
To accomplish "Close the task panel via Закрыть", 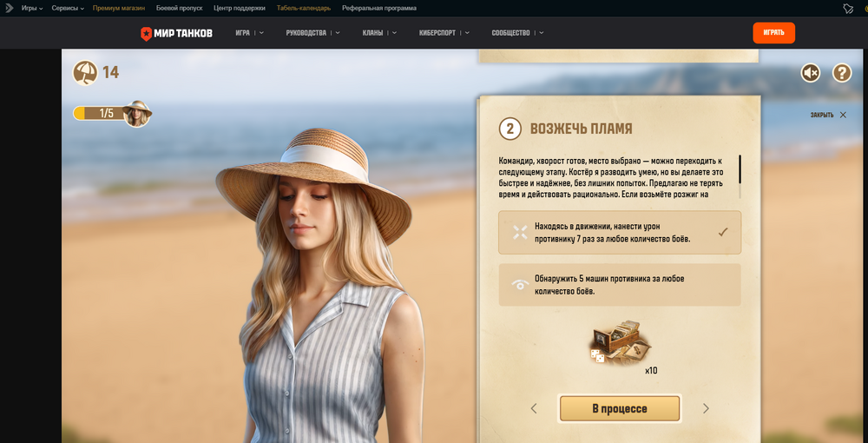I will click(828, 116).
